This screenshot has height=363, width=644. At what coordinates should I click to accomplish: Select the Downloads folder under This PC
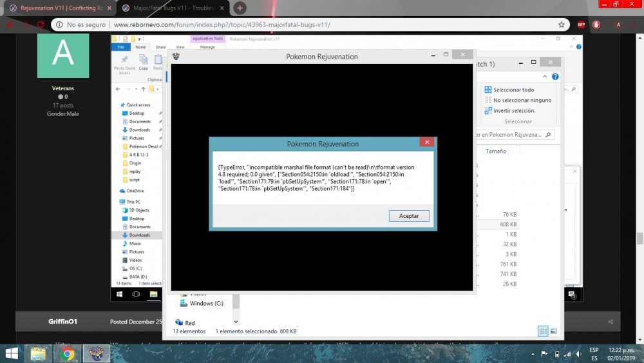coord(139,235)
